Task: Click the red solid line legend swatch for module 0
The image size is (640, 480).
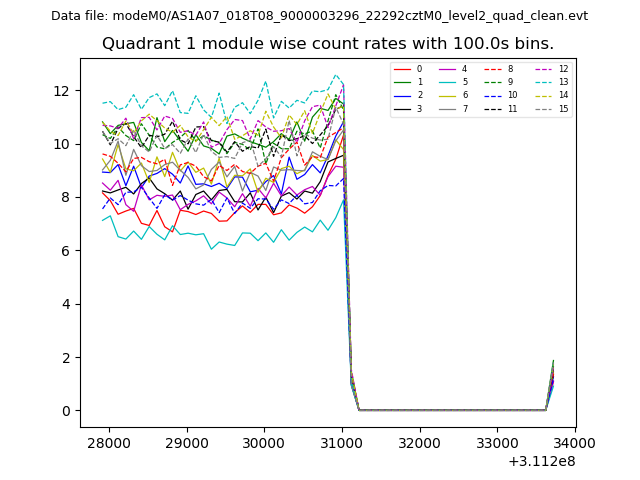Action: point(402,69)
